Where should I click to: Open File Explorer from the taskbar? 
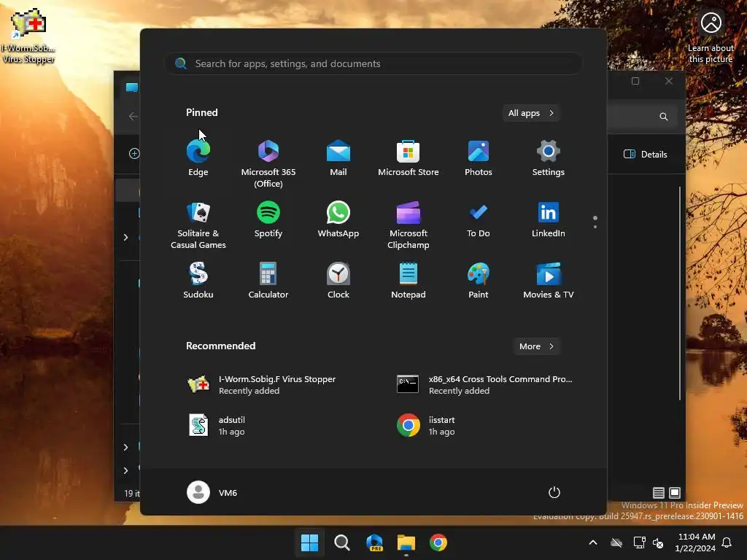406,542
